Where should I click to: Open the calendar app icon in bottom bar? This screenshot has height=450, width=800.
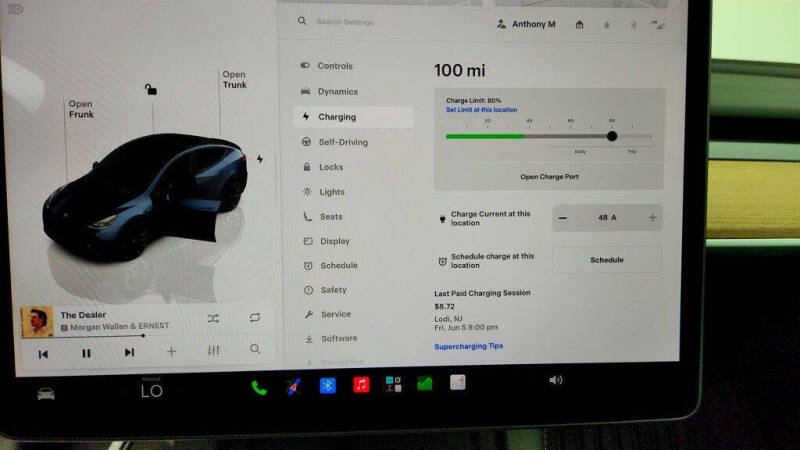(x=458, y=382)
